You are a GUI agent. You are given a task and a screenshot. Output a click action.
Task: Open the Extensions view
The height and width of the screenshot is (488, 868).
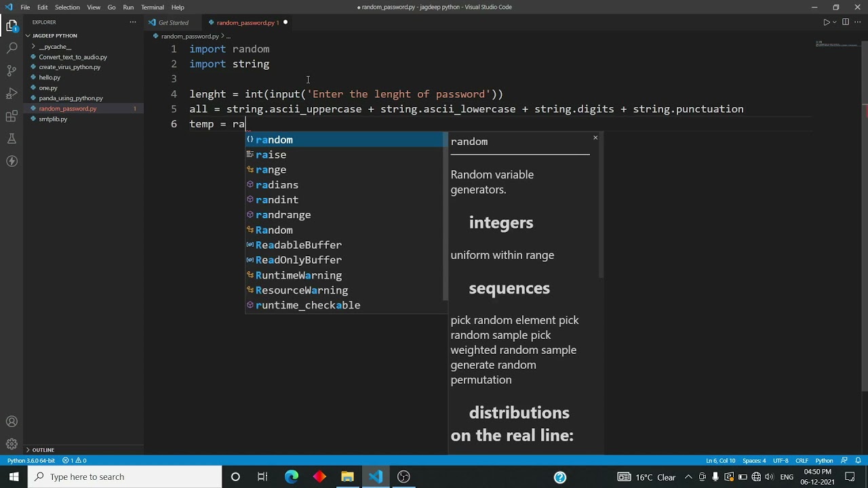click(x=12, y=116)
